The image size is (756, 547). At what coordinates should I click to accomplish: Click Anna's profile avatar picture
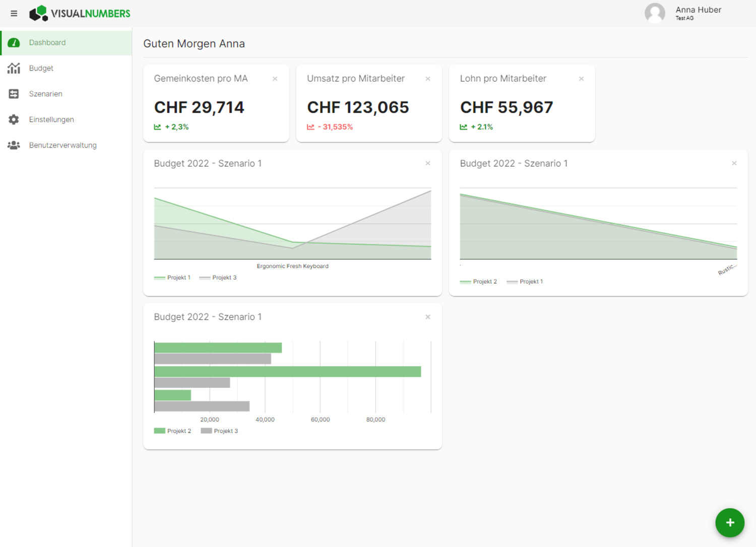point(655,13)
